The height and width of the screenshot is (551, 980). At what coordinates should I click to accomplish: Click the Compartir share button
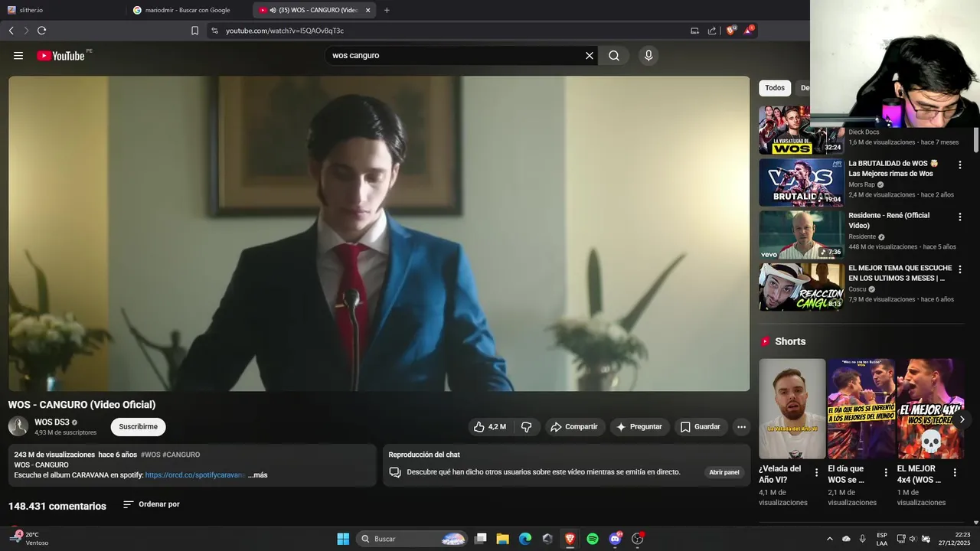[574, 427]
